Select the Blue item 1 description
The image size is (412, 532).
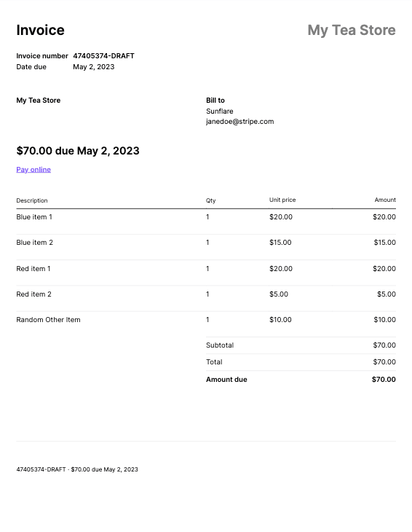(x=34, y=216)
